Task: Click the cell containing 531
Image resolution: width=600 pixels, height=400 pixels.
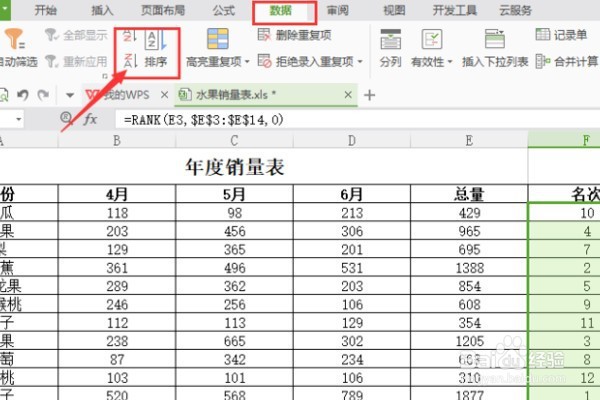Action: tap(352, 268)
